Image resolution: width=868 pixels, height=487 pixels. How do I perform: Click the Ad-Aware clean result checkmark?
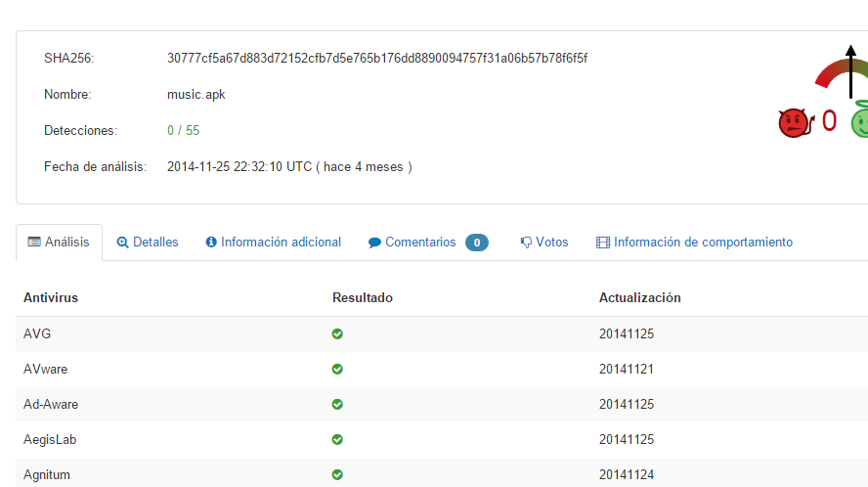337,404
